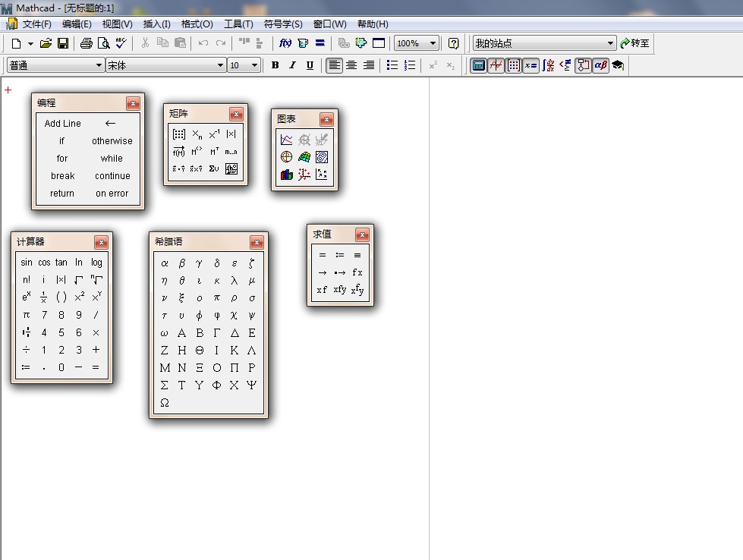
Task: Open the 编辑(E) menu
Action: coord(77,24)
